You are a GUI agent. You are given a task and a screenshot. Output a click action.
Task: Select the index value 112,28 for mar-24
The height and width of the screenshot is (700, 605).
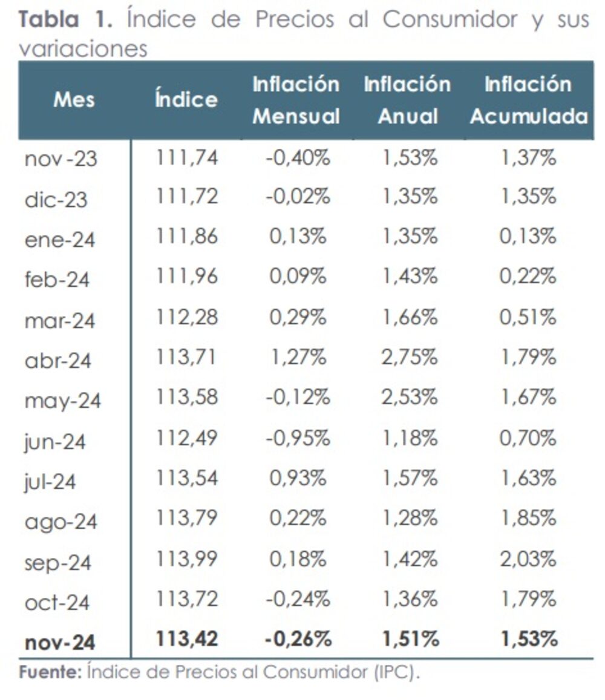tap(186, 317)
